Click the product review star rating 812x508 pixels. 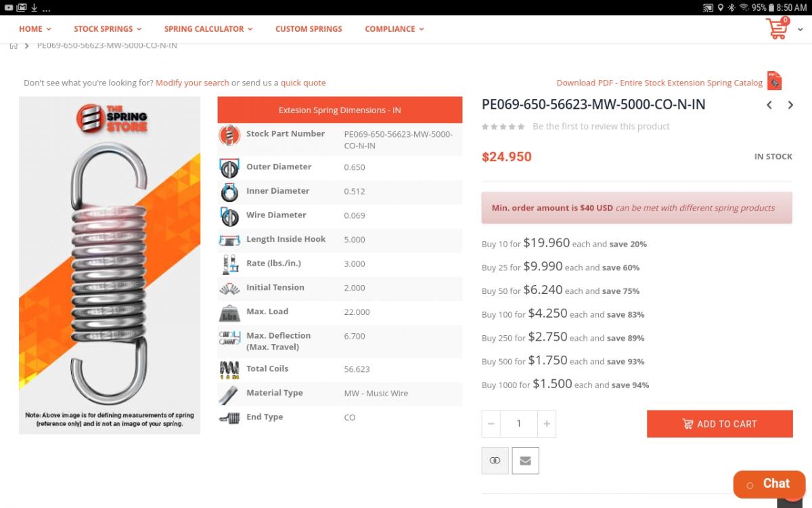coord(503,127)
